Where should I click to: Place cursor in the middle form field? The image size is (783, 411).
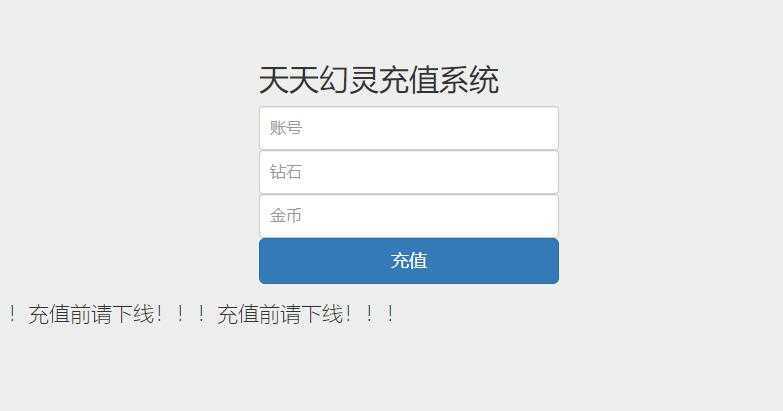[408, 172]
